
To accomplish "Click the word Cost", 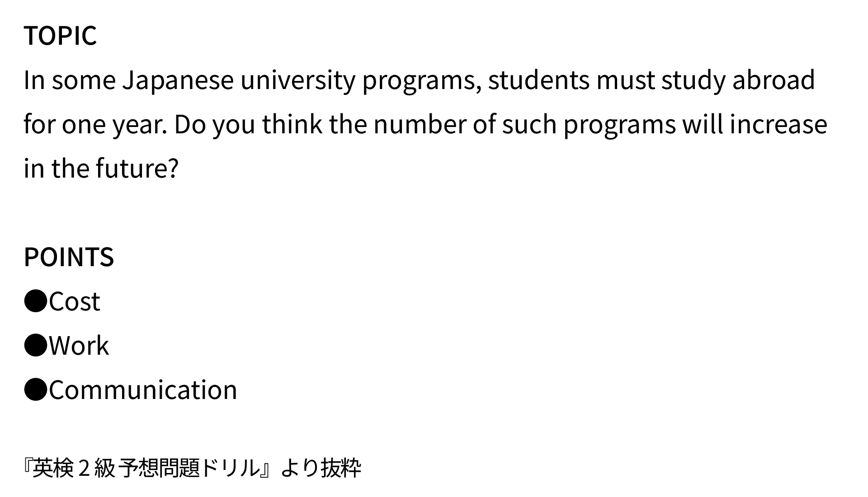I will 75,302.
